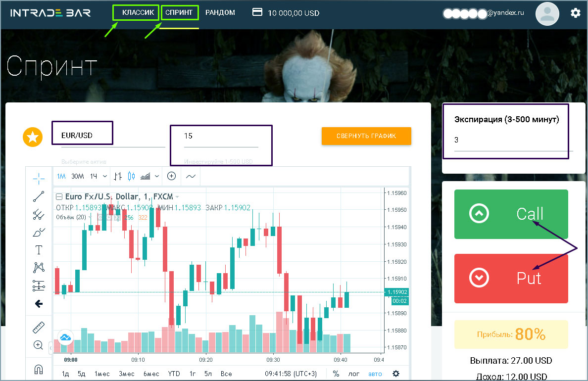Image resolution: width=588 pixels, height=381 pixels.
Task: Click the user avatar icon
Action: pyautogui.click(x=547, y=13)
